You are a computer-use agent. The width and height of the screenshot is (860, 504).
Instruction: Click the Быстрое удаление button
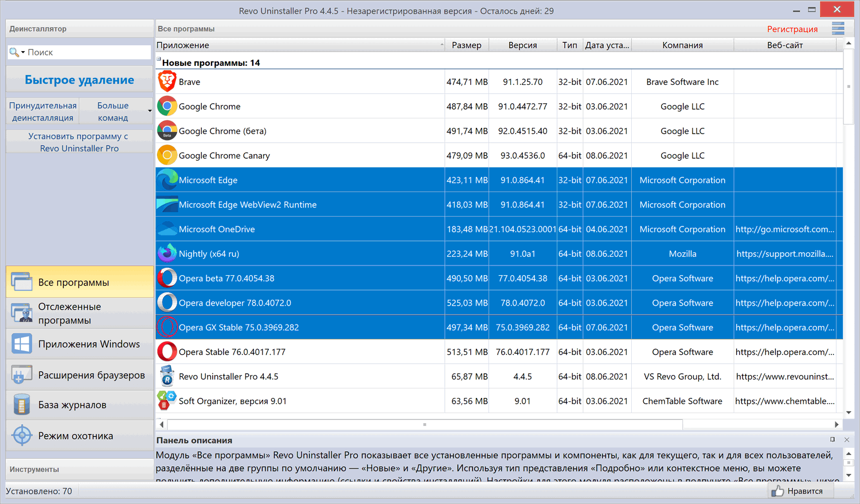(80, 80)
